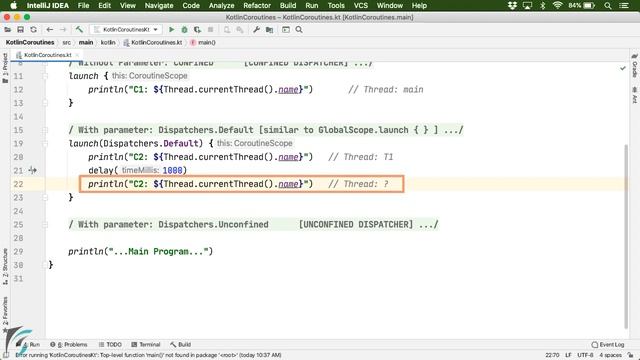The width and height of the screenshot is (640, 360).
Task: Open the Ant tool window on the right
Action: [635, 95]
